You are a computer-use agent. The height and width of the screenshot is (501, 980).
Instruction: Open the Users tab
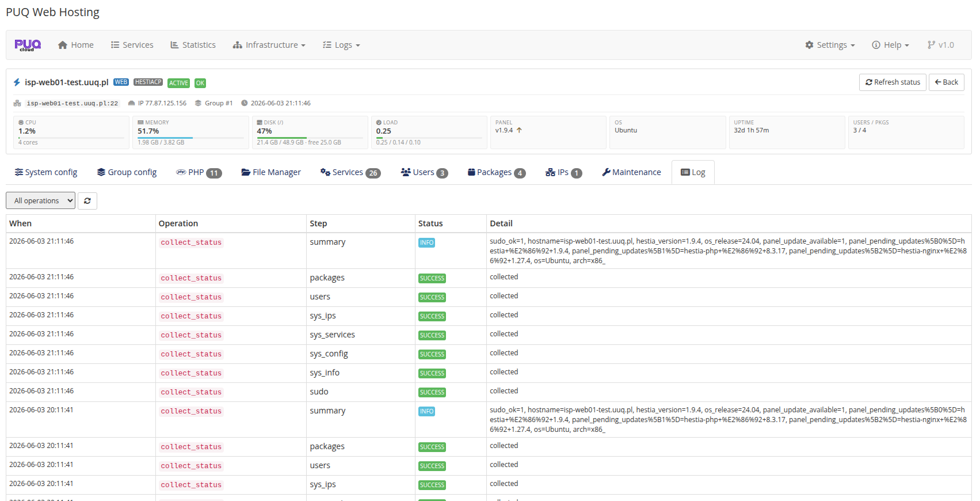click(x=424, y=172)
